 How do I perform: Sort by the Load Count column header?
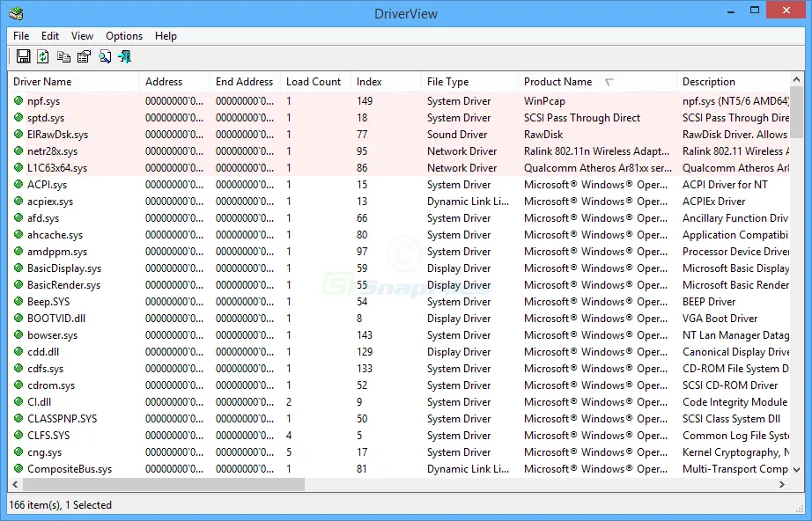coord(315,82)
